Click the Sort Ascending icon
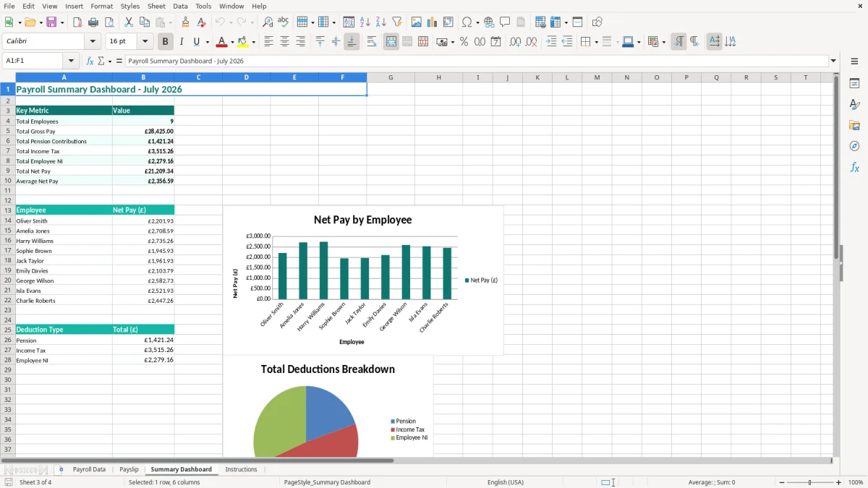 (x=365, y=22)
